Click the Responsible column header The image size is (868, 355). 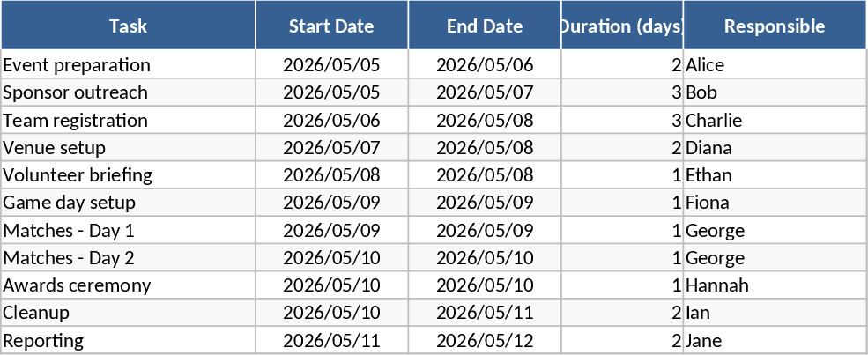(x=775, y=26)
